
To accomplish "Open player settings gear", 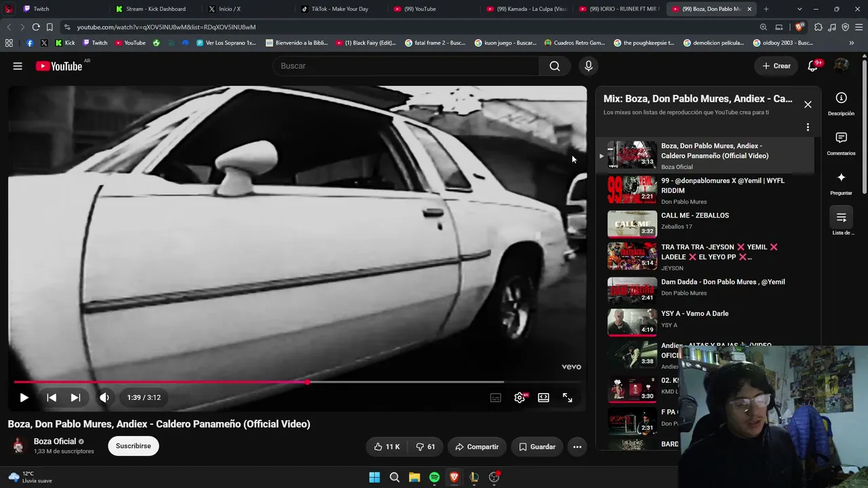I will point(519,398).
